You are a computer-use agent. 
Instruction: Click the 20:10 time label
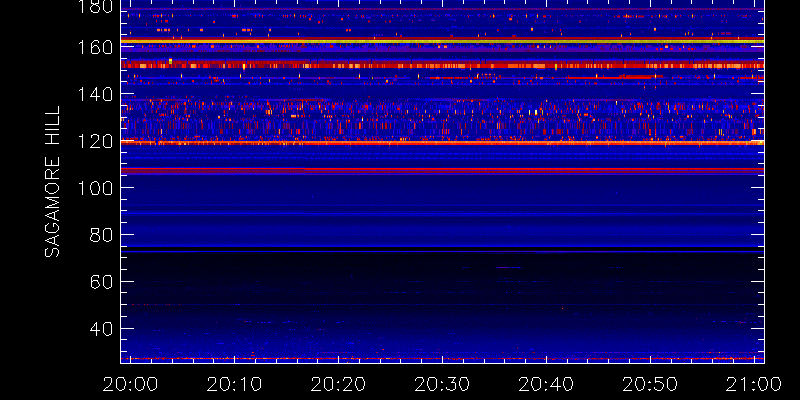click(x=234, y=384)
